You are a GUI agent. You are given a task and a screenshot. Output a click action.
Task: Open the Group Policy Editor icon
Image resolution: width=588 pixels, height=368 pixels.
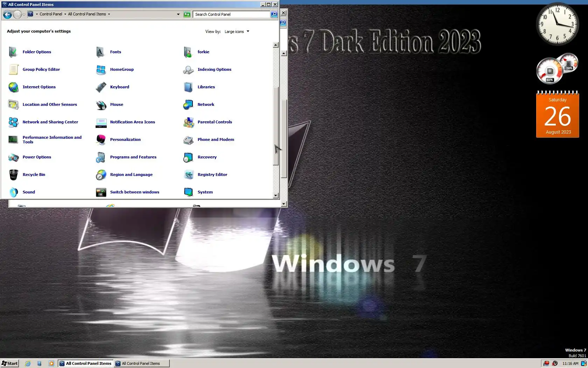tap(13, 69)
